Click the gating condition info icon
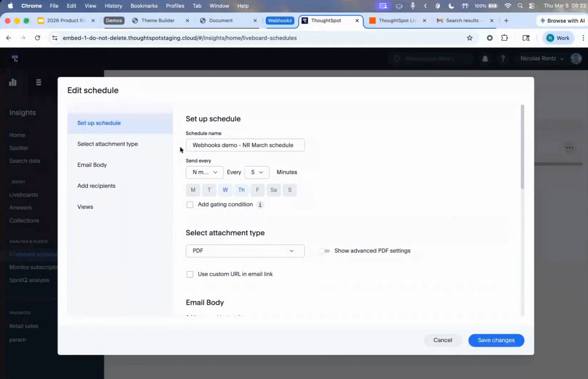588x379 pixels. pos(260,205)
